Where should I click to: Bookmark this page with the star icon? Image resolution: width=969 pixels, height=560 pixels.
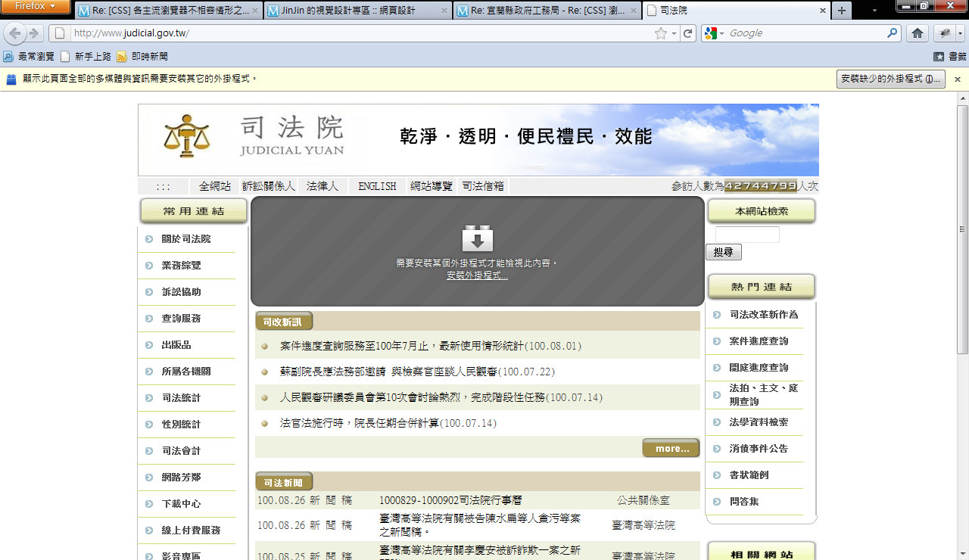click(661, 33)
